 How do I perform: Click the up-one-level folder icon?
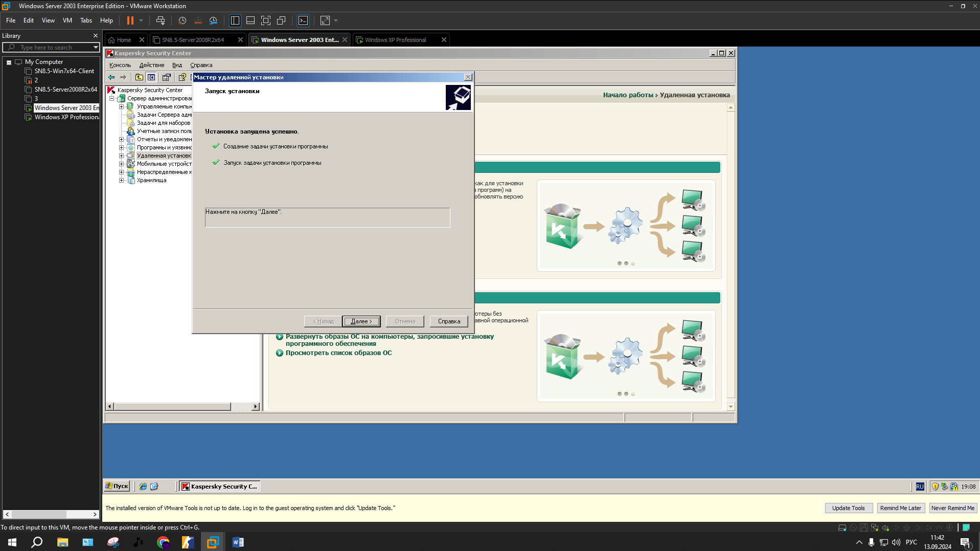click(x=139, y=77)
